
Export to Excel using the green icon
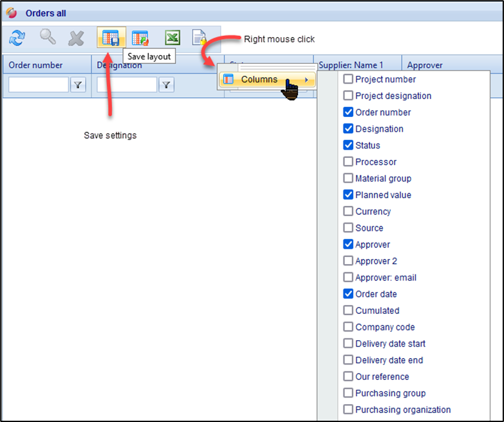172,38
